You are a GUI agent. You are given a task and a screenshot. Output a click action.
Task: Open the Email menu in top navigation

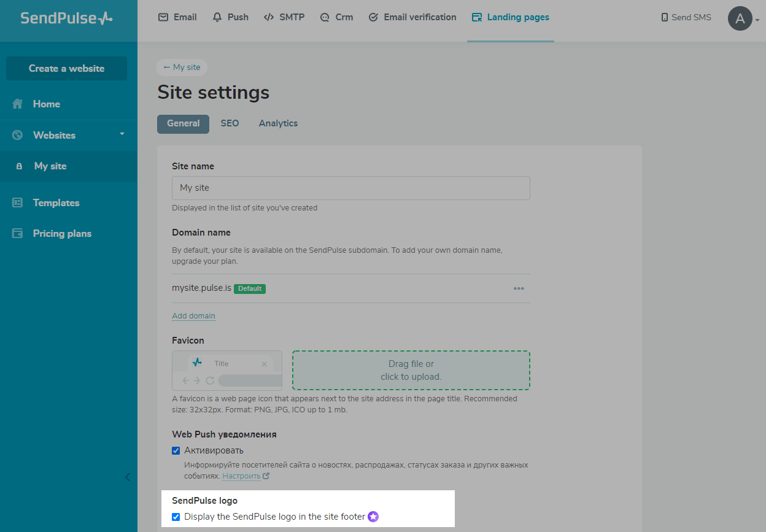177,17
